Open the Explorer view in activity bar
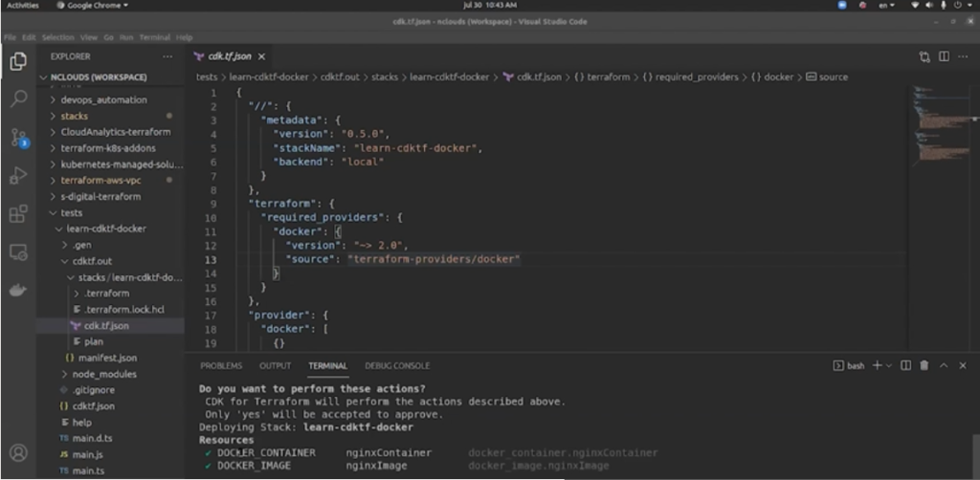 pos(18,61)
